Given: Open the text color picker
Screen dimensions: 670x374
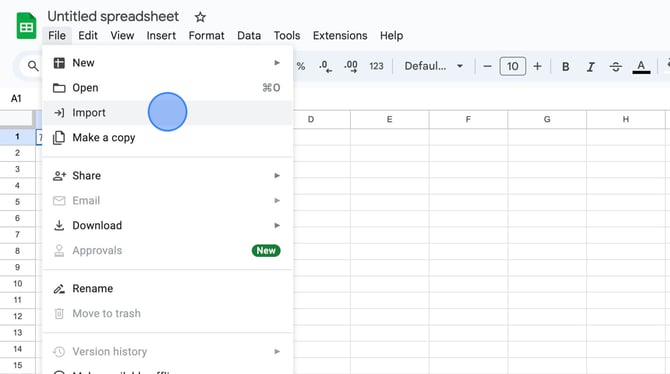Looking at the screenshot, I should [x=641, y=67].
